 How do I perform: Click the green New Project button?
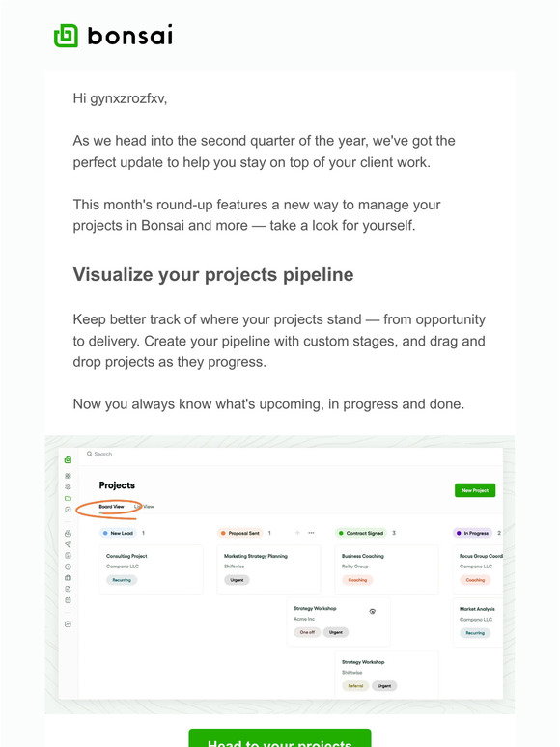(475, 490)
